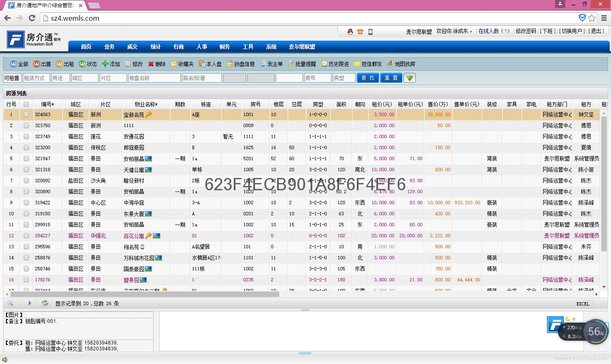
Task: Open the 业务 menu
Action: [109, 47]
